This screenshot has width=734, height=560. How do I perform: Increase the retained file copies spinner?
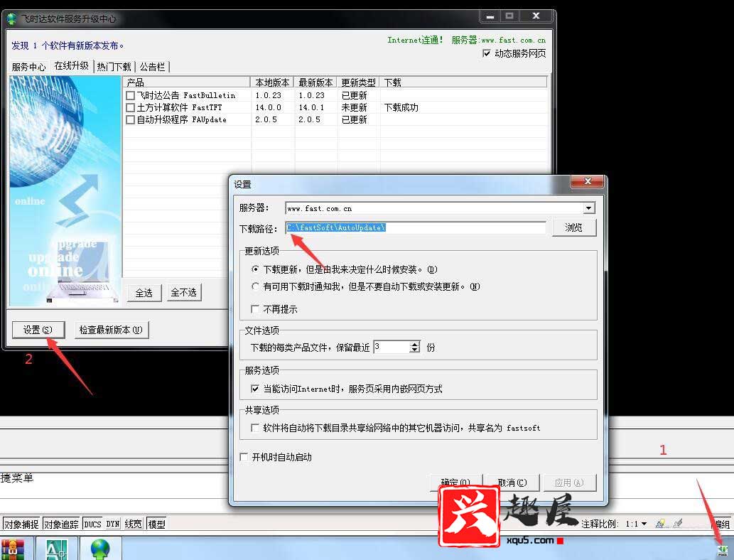tap(415, 344)
